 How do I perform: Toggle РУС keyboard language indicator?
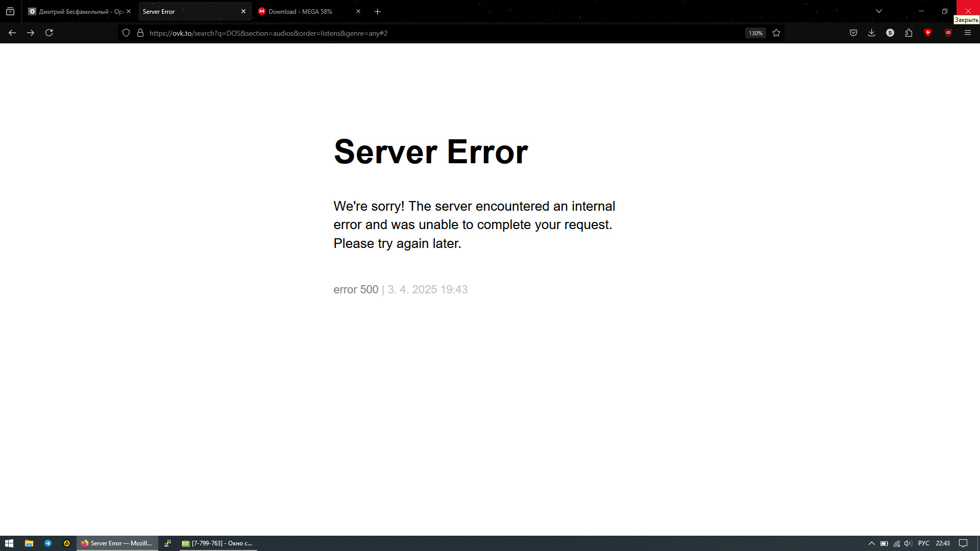click(923, 543)
